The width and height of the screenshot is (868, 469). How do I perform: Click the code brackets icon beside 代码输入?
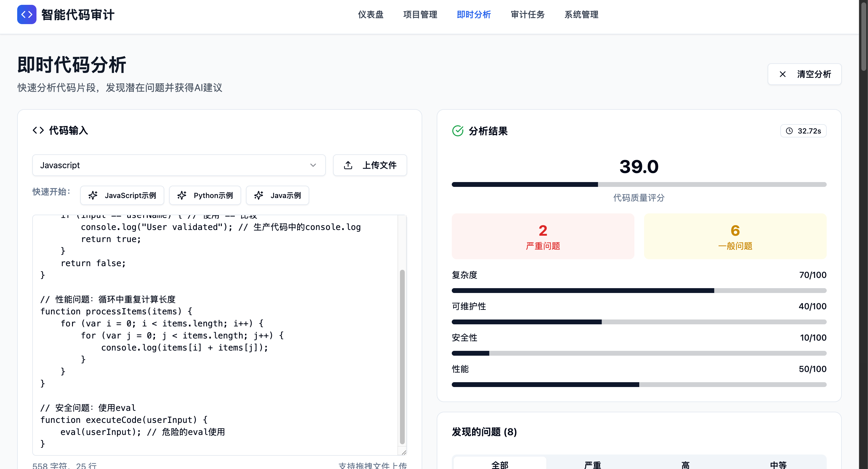38,130
